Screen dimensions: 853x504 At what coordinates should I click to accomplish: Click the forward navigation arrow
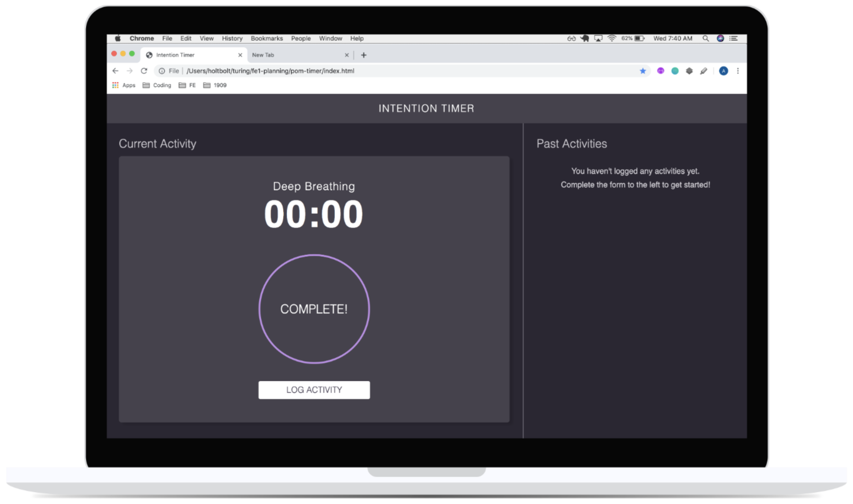coord(128,71)
